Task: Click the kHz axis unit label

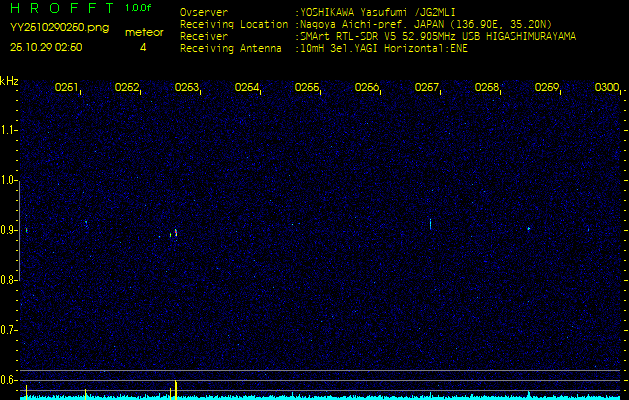Action: tap(9, 81)
